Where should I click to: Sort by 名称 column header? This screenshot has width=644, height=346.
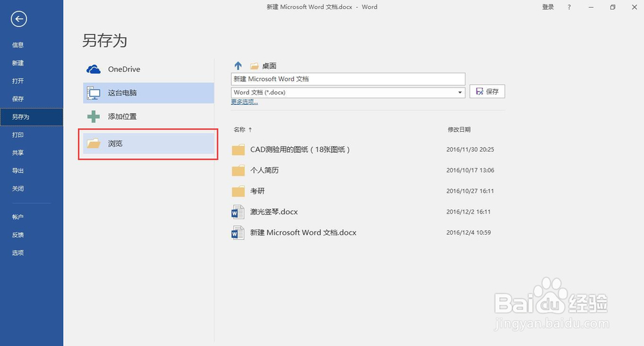240,129
